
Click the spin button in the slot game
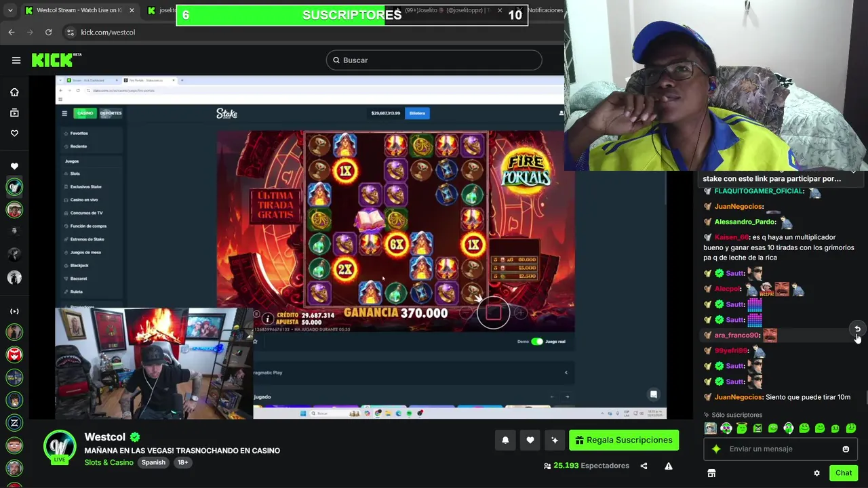click(493, 313)
